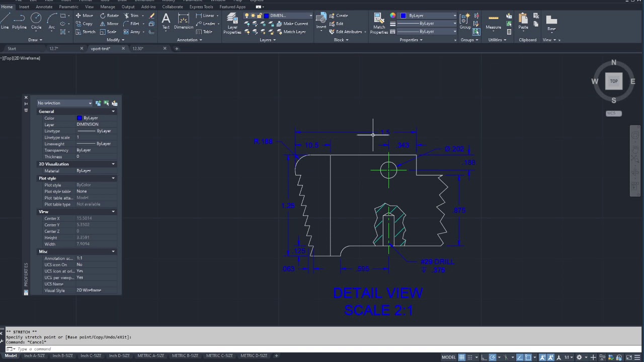Click Match Properties tool

pyautogui.click(x=379, y=23)
